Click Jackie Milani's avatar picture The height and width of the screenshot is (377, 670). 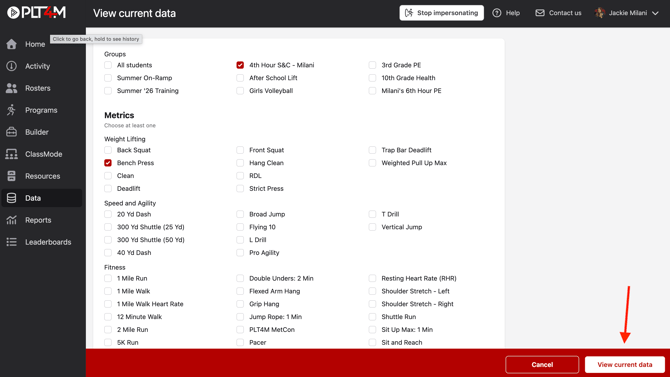(600, 13)
